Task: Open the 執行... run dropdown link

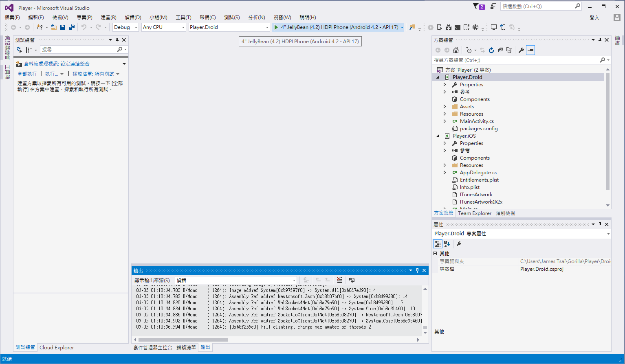Action: pyautogui.click(x=54, y=74)
